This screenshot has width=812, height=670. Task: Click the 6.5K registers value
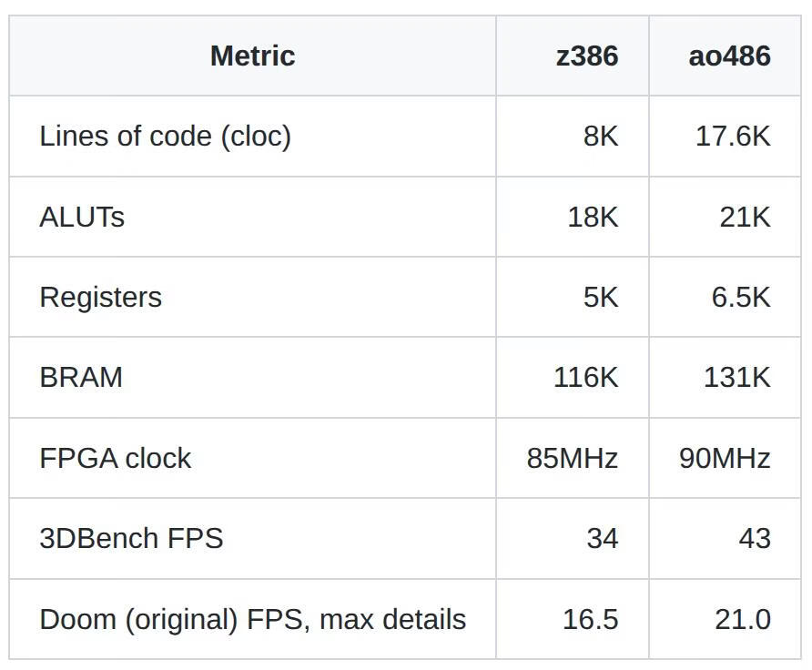[741, 298]
